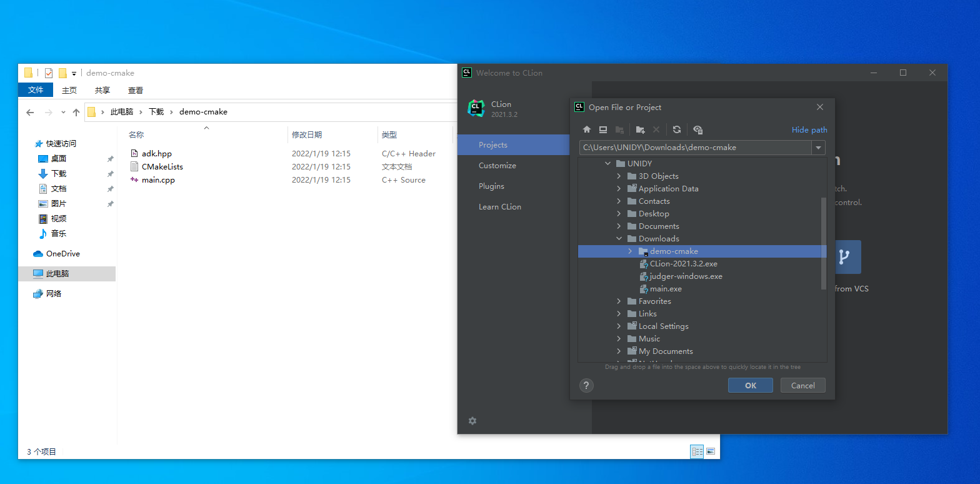Viewport: 980px width, 484px height.
Task: Click the Refresh icon in dialog toolbar
Action: click(x=676, y=129)
